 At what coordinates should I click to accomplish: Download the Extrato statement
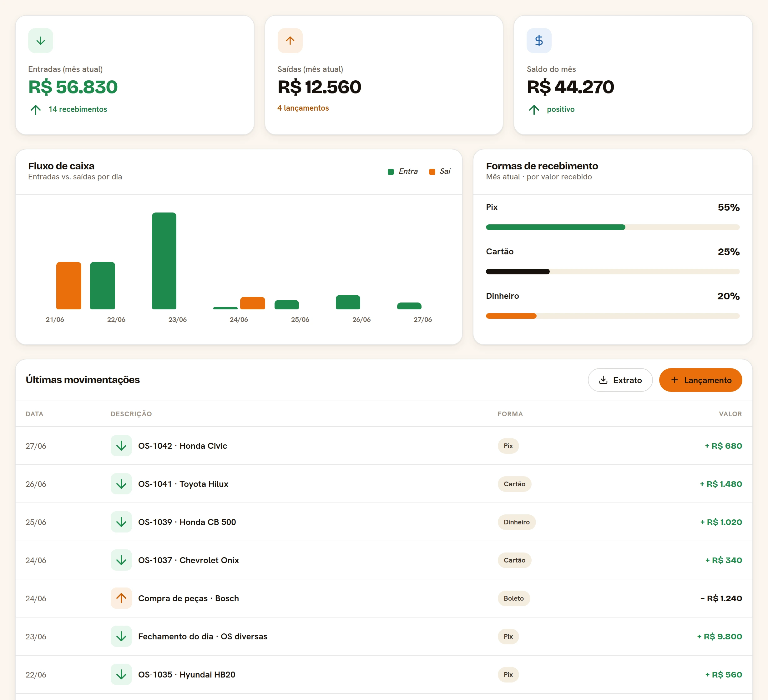click(620, 380)
